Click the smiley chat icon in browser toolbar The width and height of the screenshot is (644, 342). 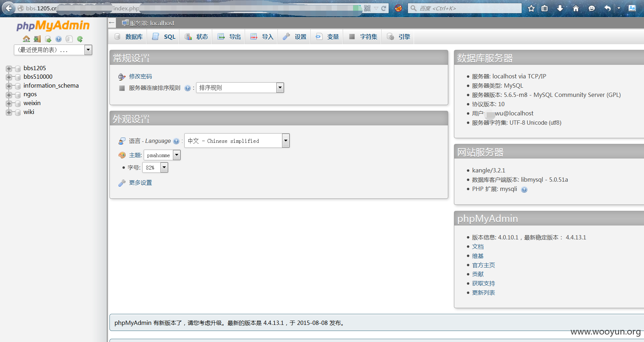pos(592,8)
